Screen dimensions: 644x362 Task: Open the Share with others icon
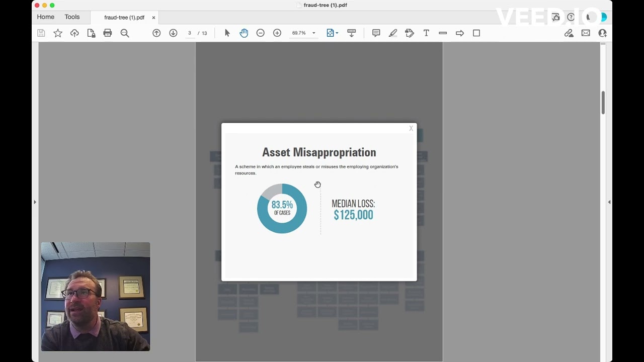602,33
